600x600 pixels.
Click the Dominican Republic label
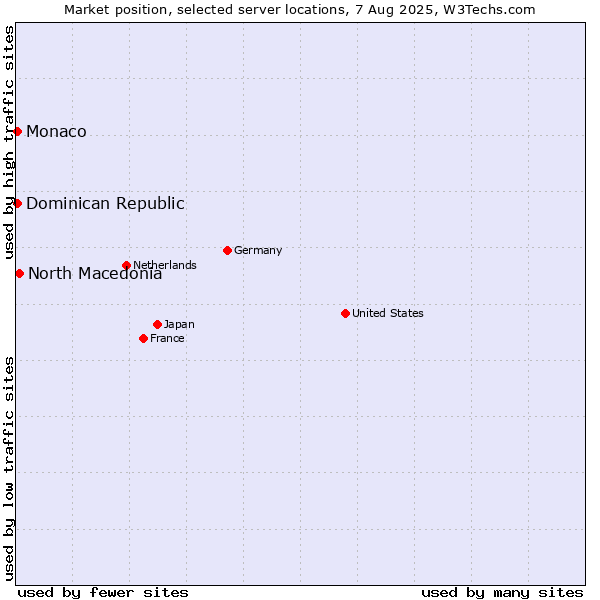[106, 204]
